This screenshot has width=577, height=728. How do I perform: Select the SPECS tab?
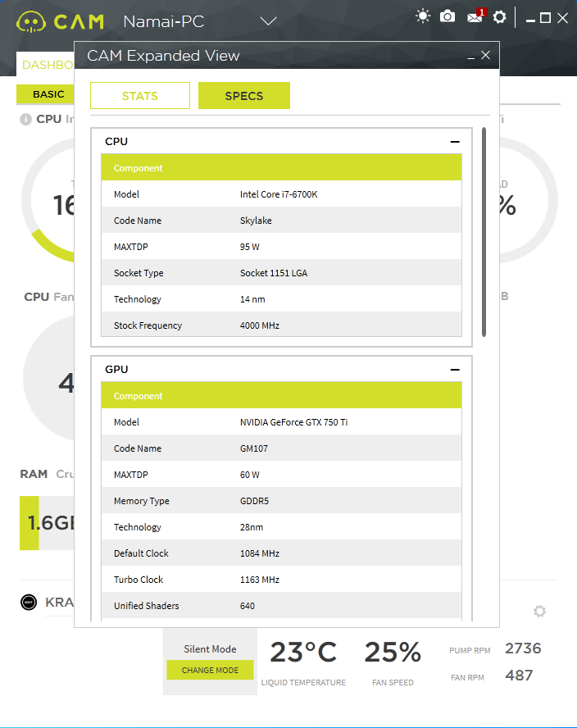[x=244, y=96]
